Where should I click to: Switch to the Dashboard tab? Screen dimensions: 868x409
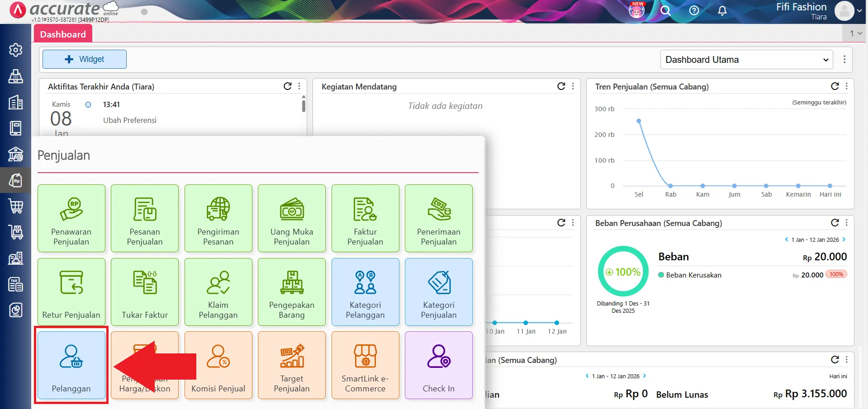[63, 34]
